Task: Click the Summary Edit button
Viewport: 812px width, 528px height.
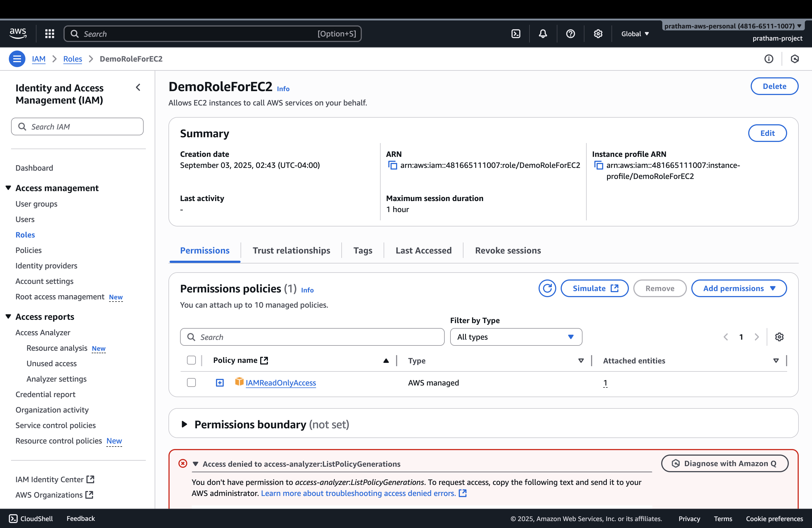Action: [x=767, y=133]
